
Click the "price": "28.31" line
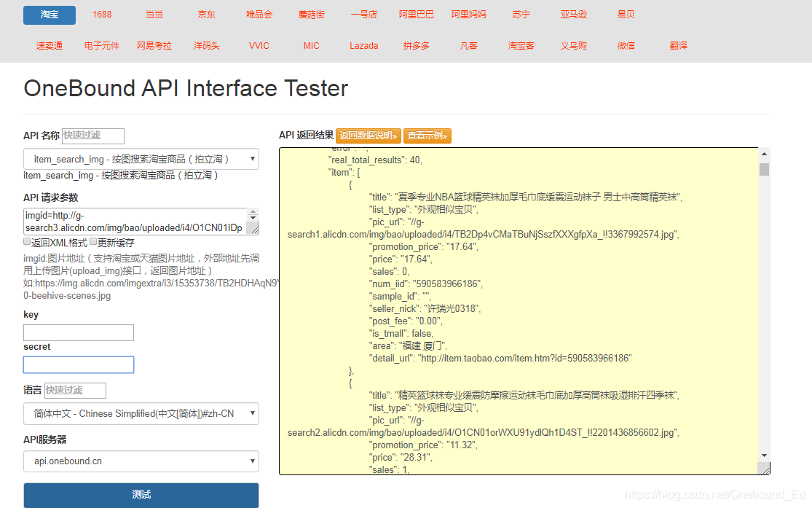coord(401,458)
